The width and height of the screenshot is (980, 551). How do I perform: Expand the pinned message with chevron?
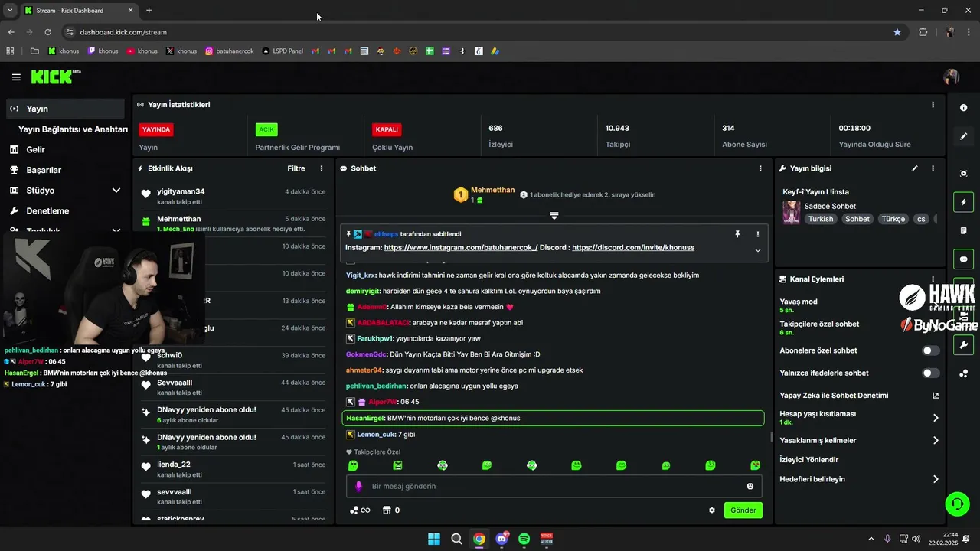click(x=758, y=250)
